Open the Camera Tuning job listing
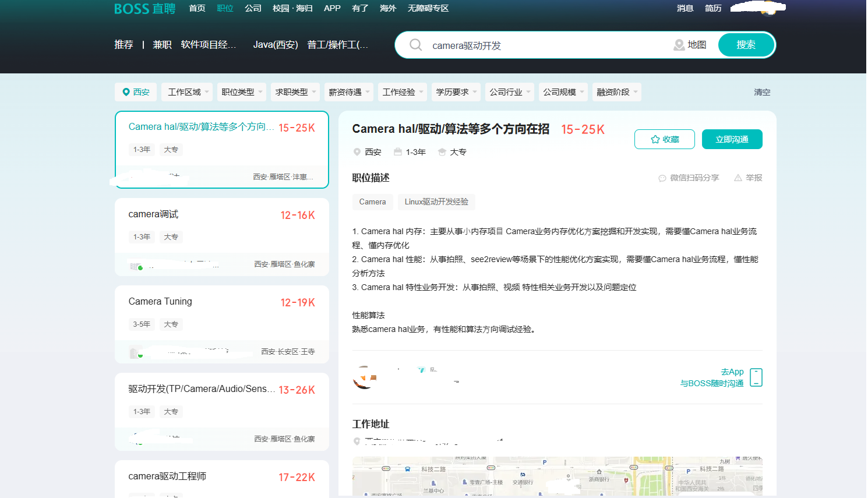This screenshot has width=868, height=498. click(222, 324)
